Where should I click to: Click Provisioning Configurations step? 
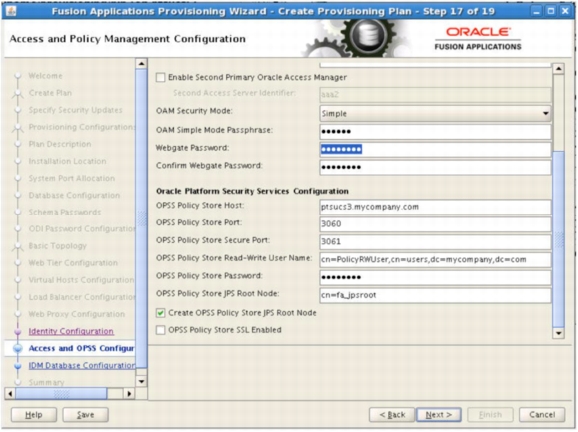pyautogui.click(x=82, y=127)
